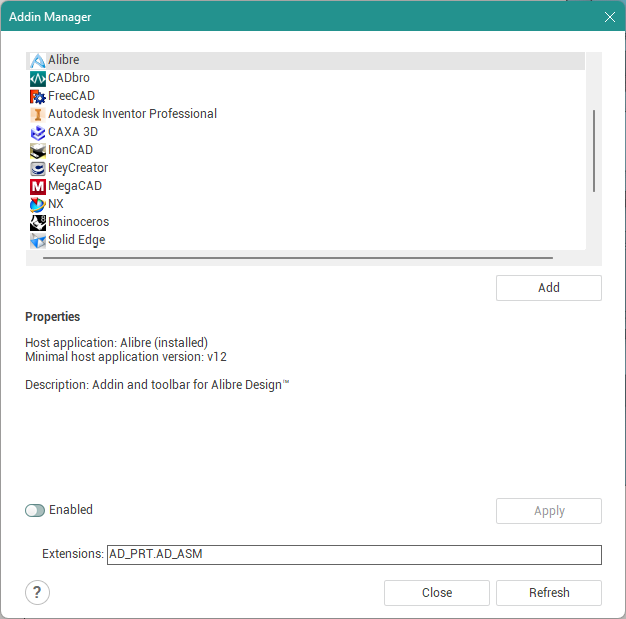Image resolution: width=626 pixels, height=619 pixels.
Task: Select MegaCAD entry name
Action: click(75, 186)
